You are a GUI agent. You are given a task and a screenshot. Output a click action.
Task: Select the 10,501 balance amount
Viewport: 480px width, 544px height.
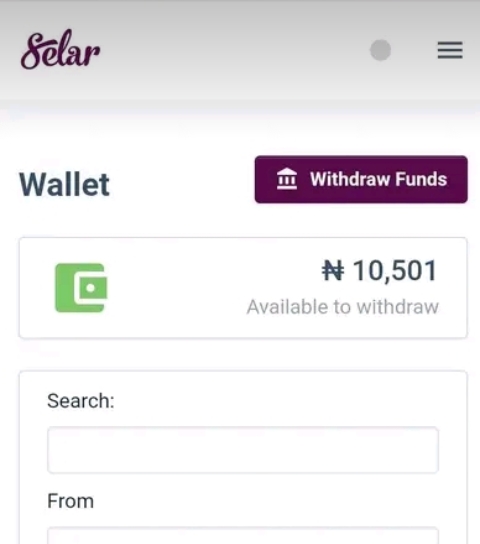pos(395,271)
